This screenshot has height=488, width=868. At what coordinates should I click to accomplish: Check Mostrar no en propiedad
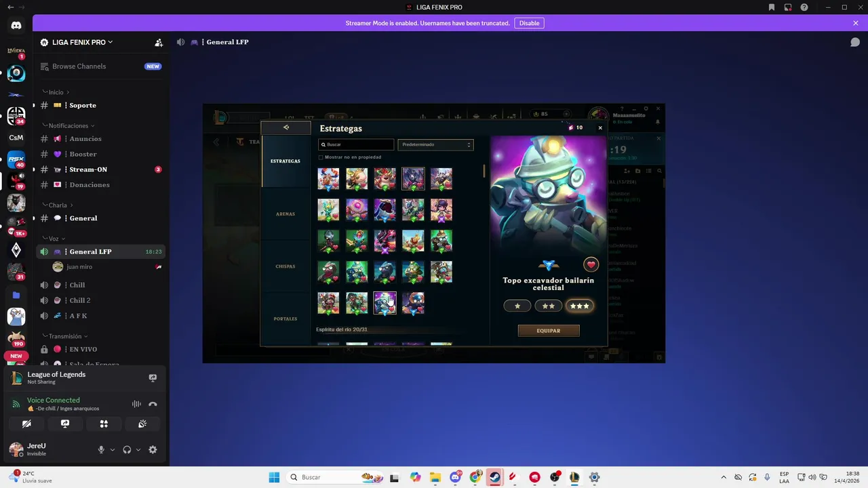tap(321, 157)
